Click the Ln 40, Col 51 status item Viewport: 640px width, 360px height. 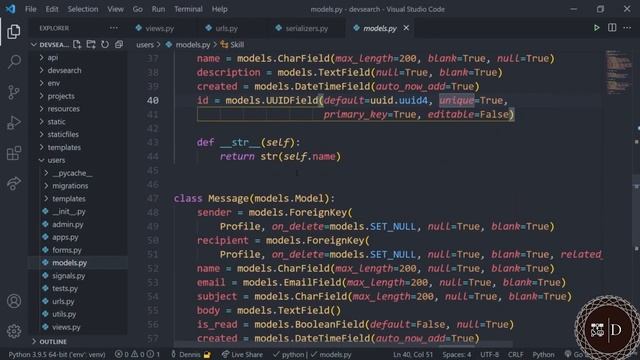click(413, 354)
